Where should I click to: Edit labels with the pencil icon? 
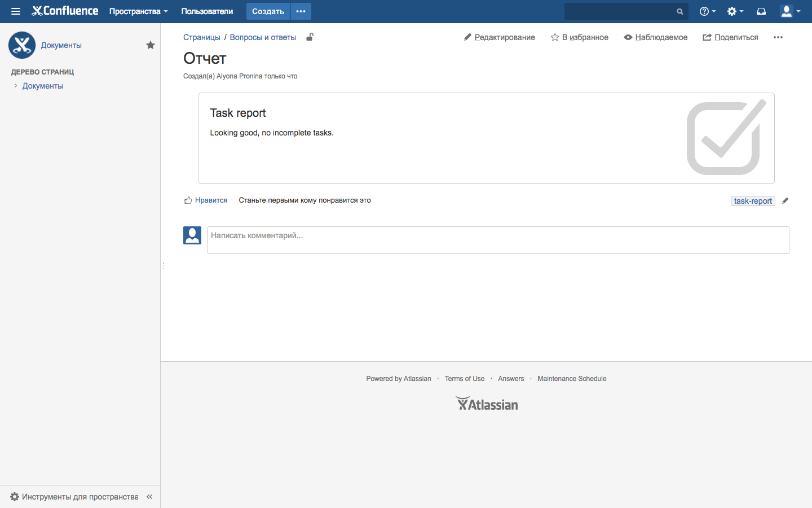(x=785, y=200)
